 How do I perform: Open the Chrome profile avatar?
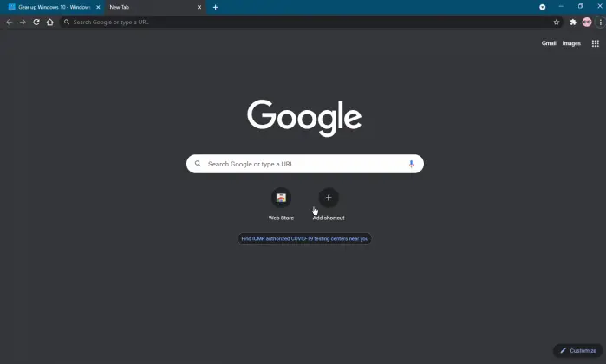tap(587, 22)
